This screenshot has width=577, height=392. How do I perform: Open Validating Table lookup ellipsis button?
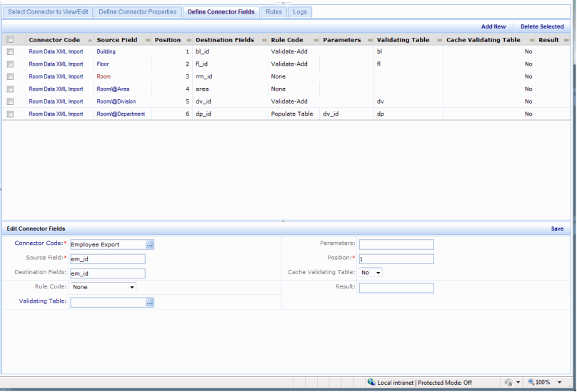click(x=149, y=303)
